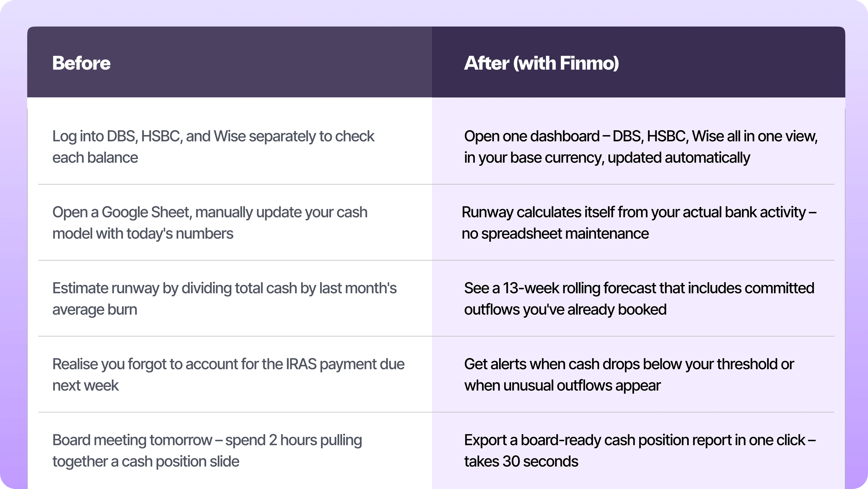Click "when unusual outflows appear" text line
This screenshot has width=868, height=489.
pos(562,386)
